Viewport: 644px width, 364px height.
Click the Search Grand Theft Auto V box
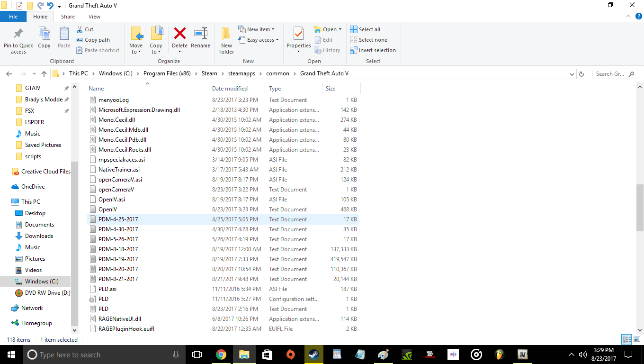coord(615,74)
